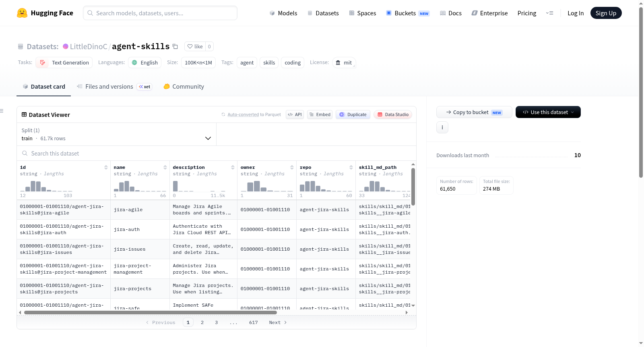Click the description column length histogram
The width and height of the screenshot is (644, 347).
[x=199, y=186]
